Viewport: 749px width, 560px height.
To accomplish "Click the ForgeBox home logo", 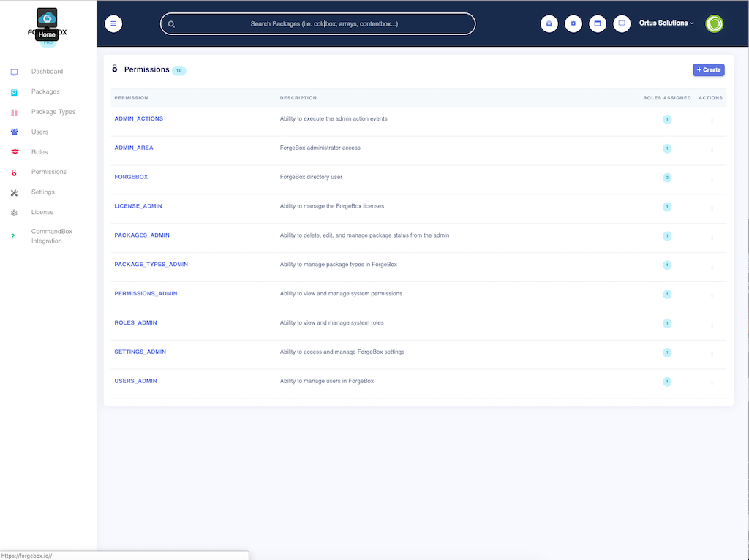I will point(48,18).
